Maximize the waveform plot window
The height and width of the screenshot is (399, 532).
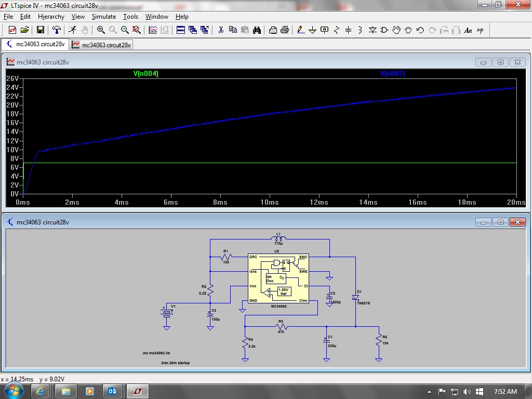pyautogui.click(x=500, y=62)
